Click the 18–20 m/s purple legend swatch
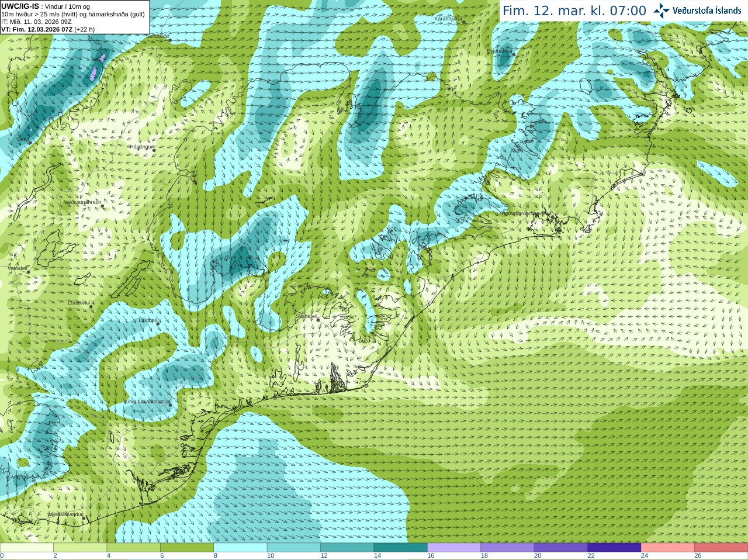Image resolution: width=748 pixels, height=560 pixels. [508, 548]
